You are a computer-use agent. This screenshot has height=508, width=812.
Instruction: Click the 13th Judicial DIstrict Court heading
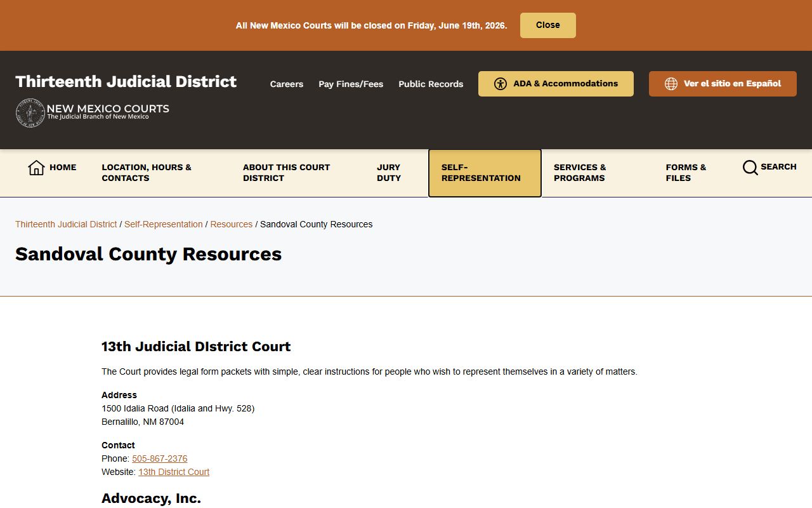[x=196, y=347]
